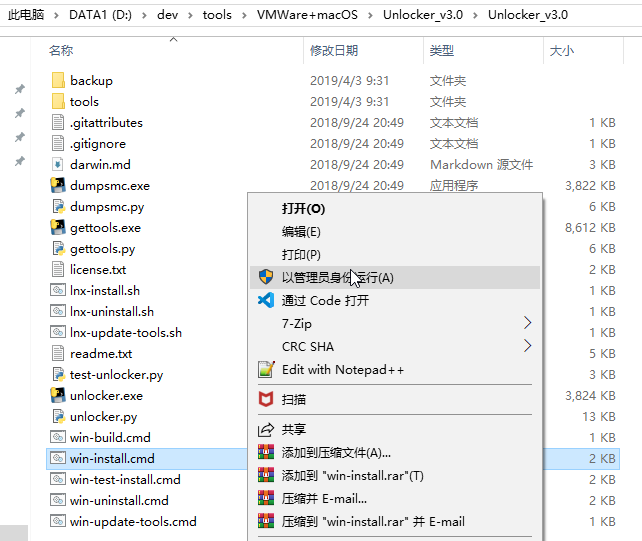Click the dumpsmc.py Python file icon
The height and width of the screenshot is (541, 642).
click(59, 206)
